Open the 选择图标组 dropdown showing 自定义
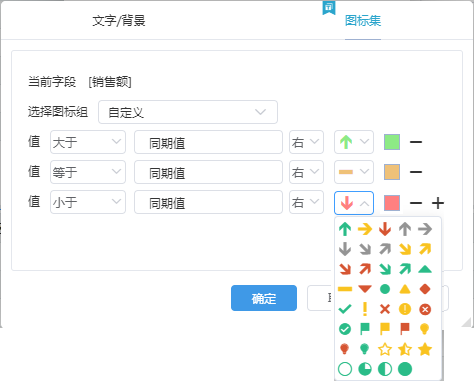The width and height of the screenshot is (474, 383). (188, 112)
